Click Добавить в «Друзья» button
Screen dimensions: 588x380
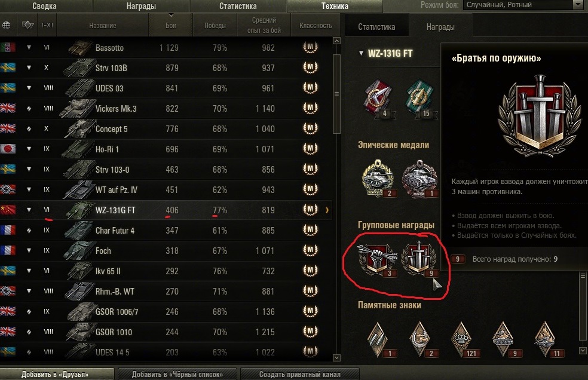[55, 374]
